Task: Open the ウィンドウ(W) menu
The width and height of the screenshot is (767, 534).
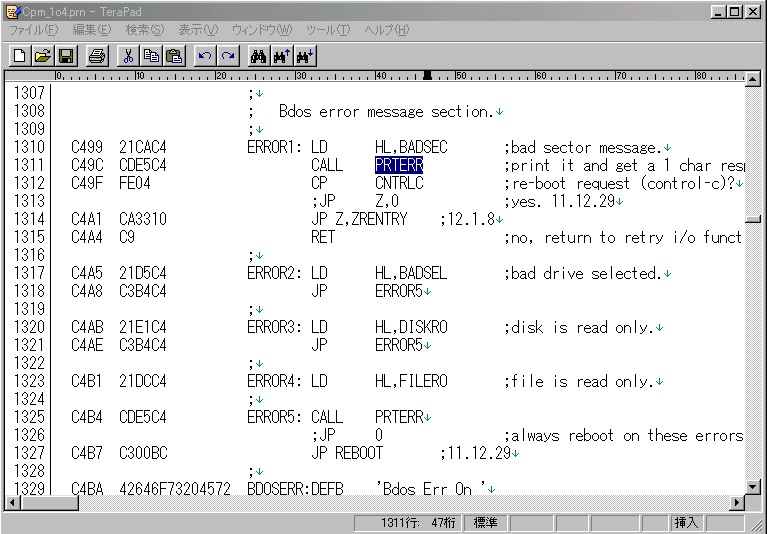Action: point(262,30)
